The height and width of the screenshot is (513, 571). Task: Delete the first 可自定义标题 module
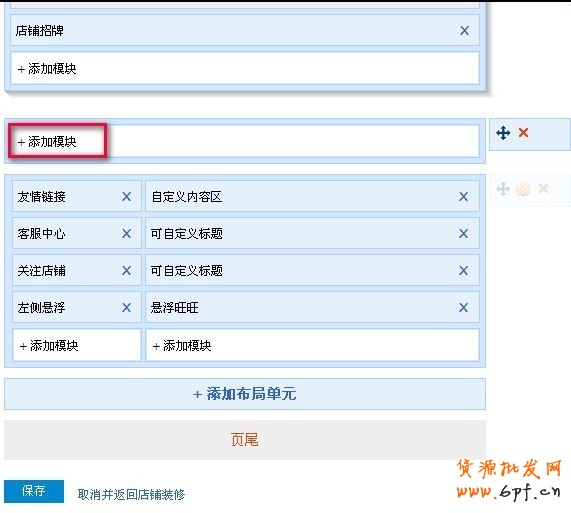pos(464,233)
